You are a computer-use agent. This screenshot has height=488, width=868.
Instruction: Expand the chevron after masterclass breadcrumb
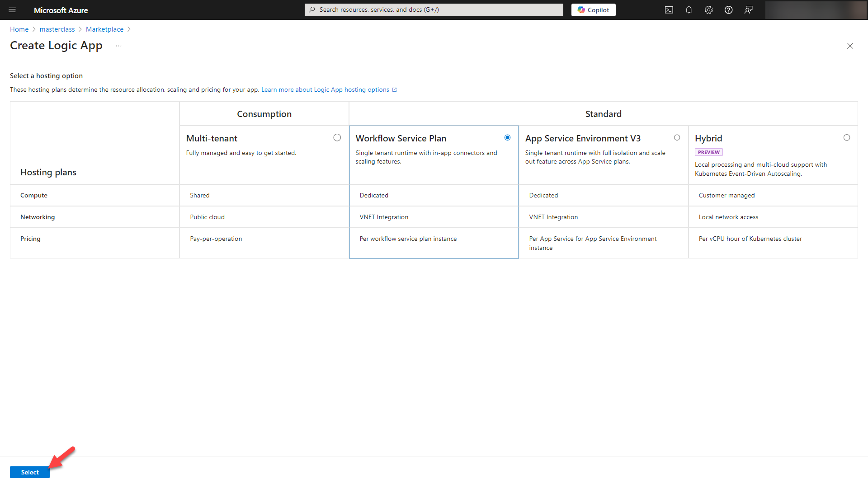80,29
